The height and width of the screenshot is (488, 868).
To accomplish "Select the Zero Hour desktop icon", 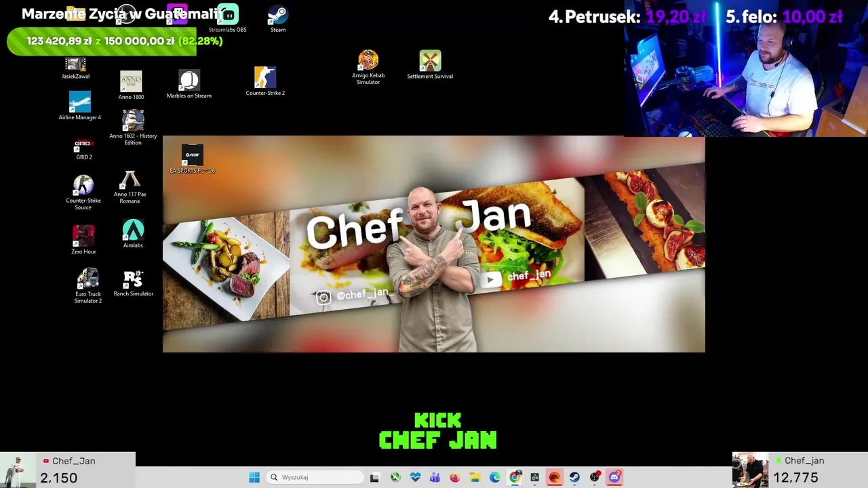I will (x=83, y=240).
